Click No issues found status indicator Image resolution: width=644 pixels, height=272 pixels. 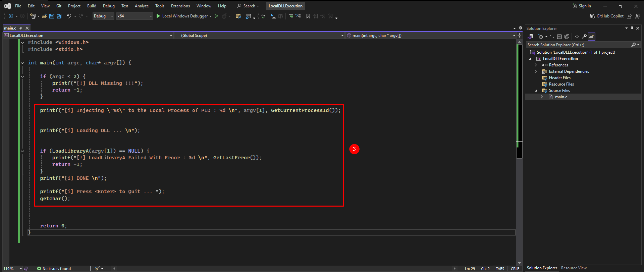coord(54,269)
